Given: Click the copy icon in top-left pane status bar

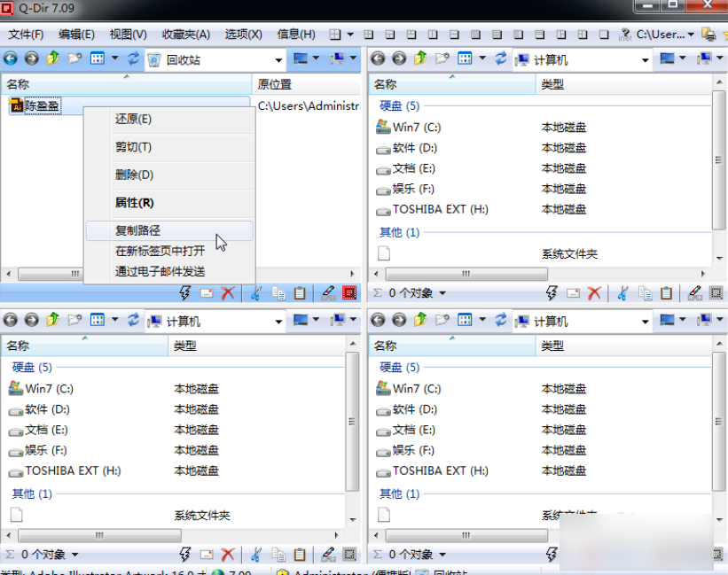Looking at the screenshot, I should [278, 292].
